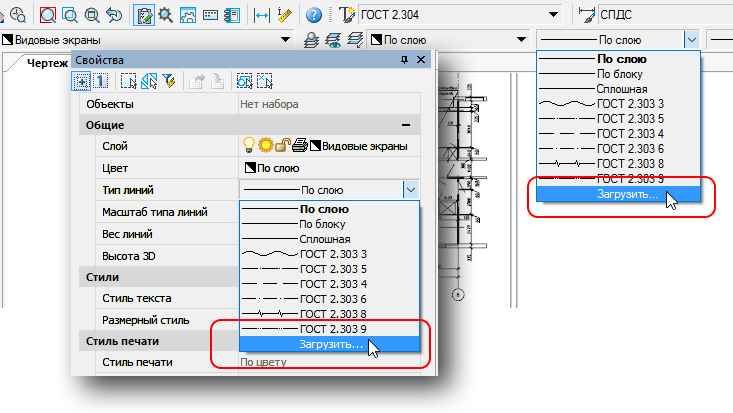Pin the Свойства panel
The width and height of the screenshot is (733, 413).
[404, 60]
